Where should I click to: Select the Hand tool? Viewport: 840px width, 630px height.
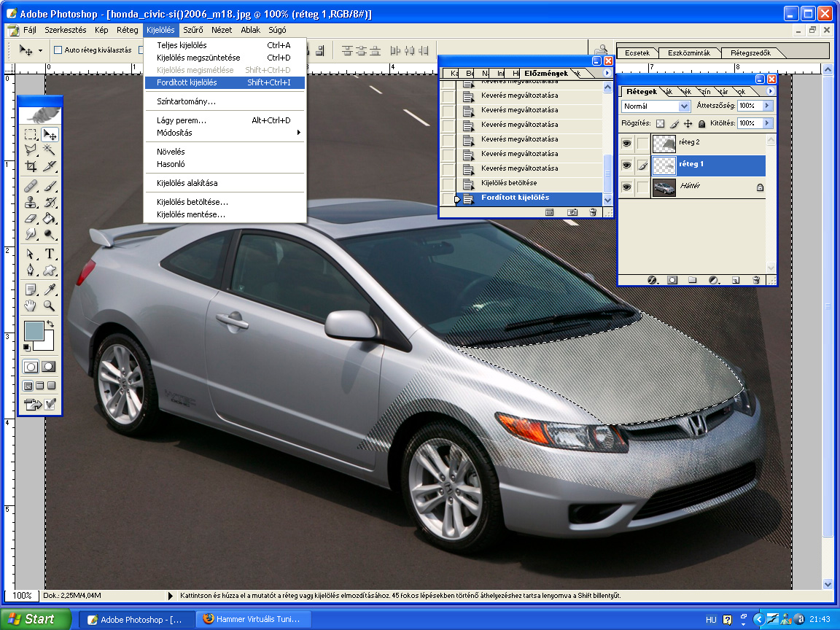coord(31,306)
